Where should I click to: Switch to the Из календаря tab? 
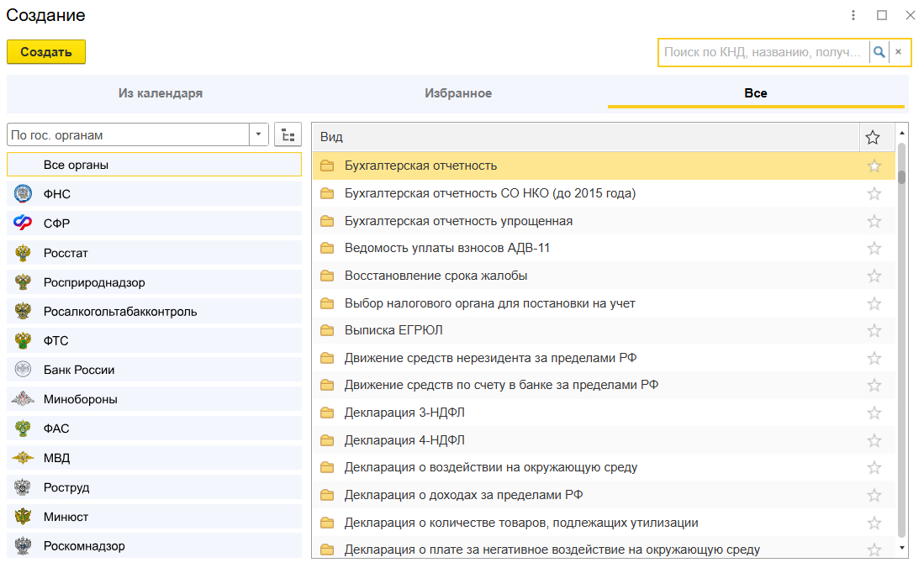[x=160, y=93]
